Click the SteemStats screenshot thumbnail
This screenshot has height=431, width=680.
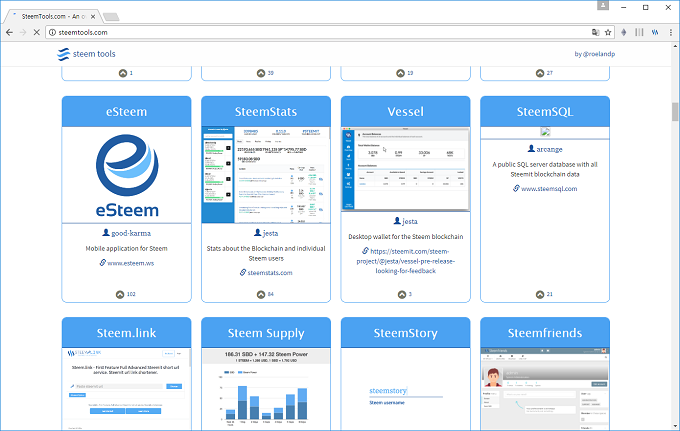tap(266, 175)
